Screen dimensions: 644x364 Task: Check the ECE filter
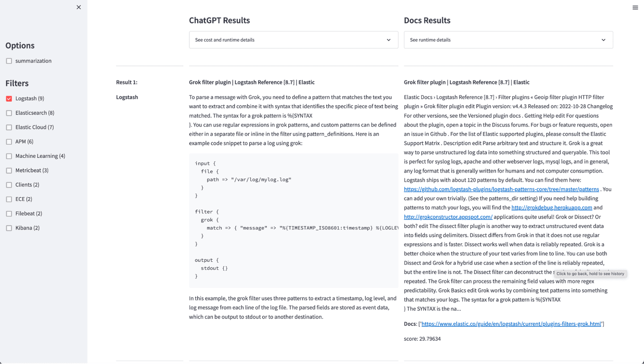pyautogui.click(x=9, y=199)
